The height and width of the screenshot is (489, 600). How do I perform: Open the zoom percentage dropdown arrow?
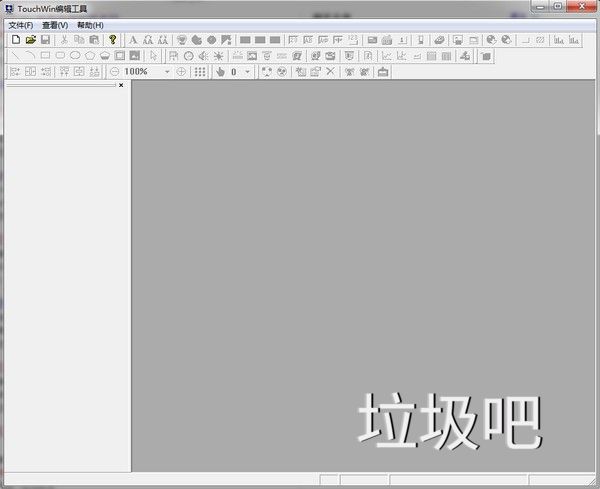[x=167, y=72]
